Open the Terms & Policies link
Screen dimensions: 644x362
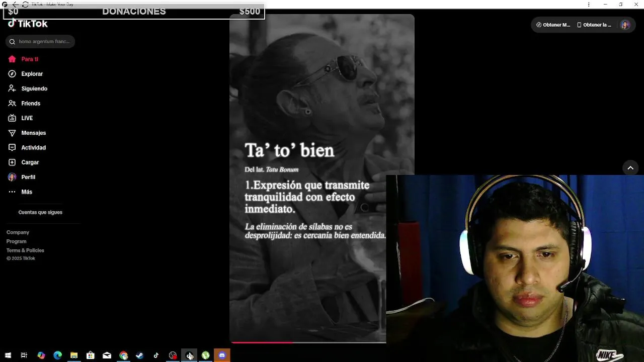coord(25,250)
